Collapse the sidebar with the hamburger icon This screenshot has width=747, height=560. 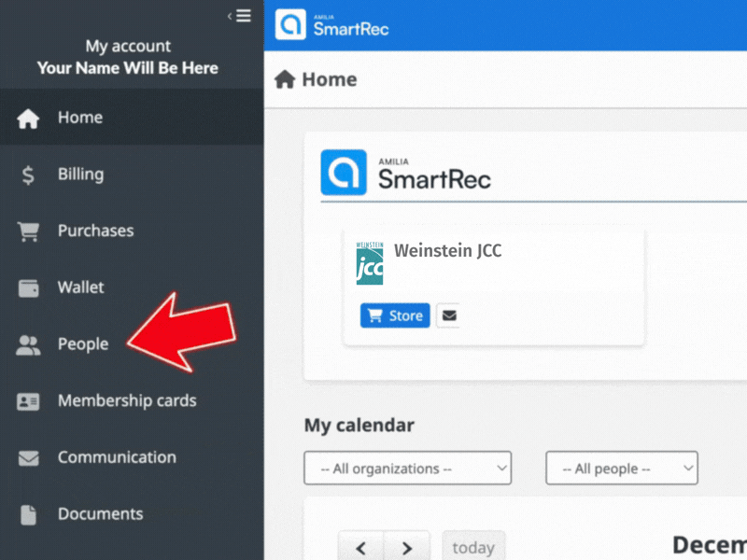tap(241, 16)
